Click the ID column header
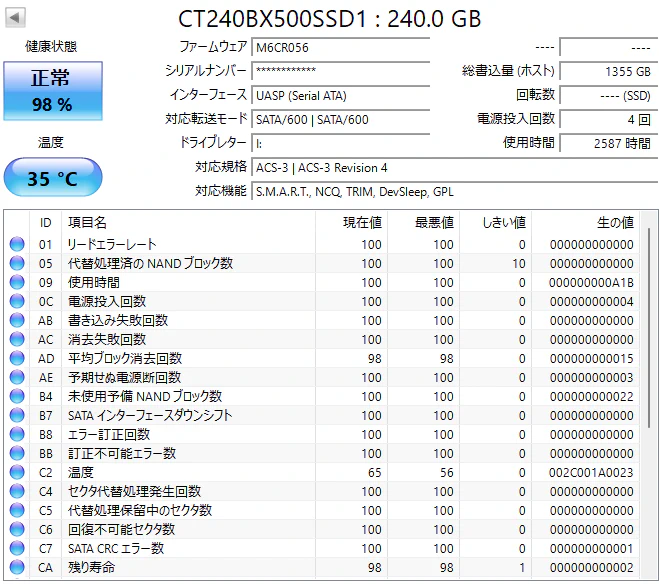659x584 pixels. point(45,222)
